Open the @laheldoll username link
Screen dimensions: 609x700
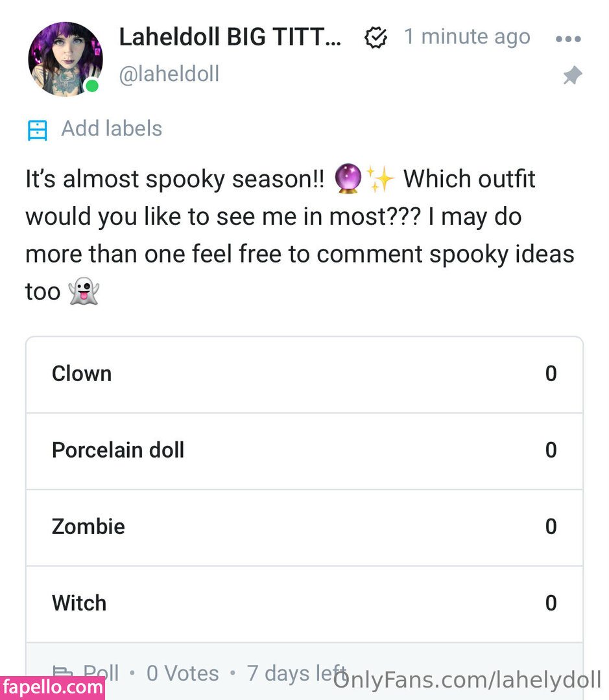[x=169, y=75]
